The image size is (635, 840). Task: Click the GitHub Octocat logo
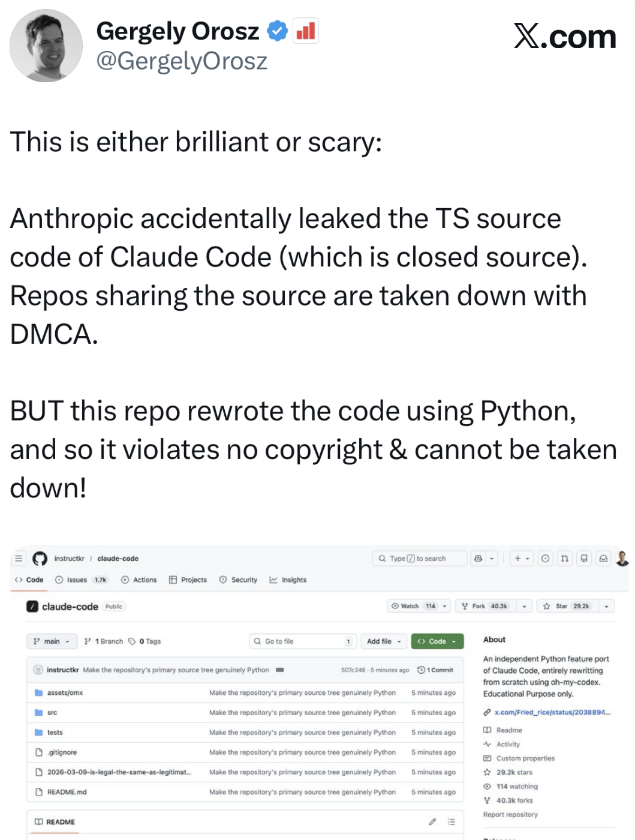(x=40, y=559)
